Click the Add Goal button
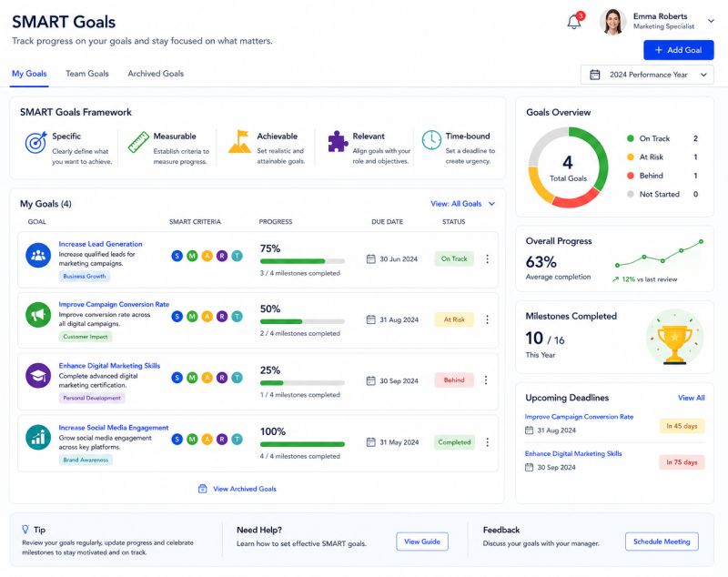Image resolution: width=728 pixels, height=577 pixels. coord(678,50)
